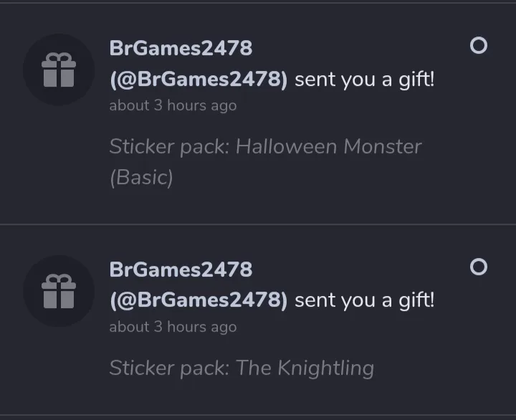Click the "(Basic)" text under Halloween Monster
The height and width of the screenshot is (420, 516).
pos(141,177)
